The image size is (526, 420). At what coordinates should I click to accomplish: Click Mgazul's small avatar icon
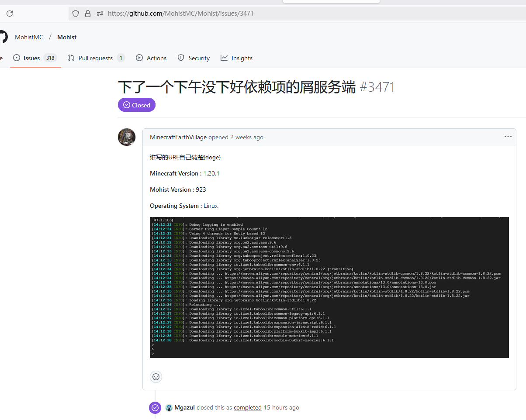[x=169, y=408]
